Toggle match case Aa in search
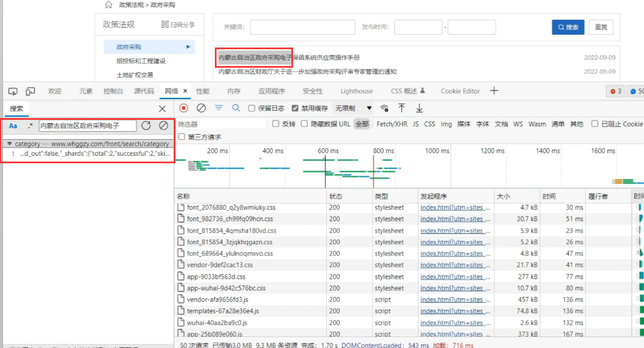The width and height of the screenshot is (644, 348). point(13,126)
